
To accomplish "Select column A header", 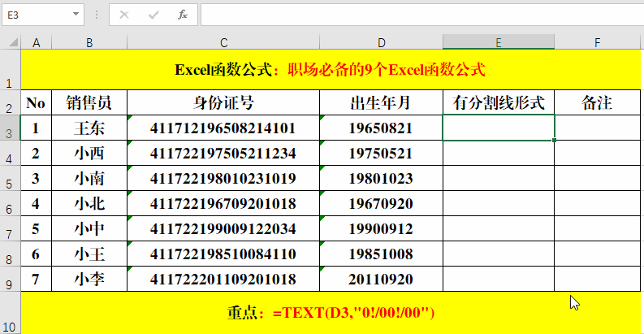I will (x=37, y=42).
